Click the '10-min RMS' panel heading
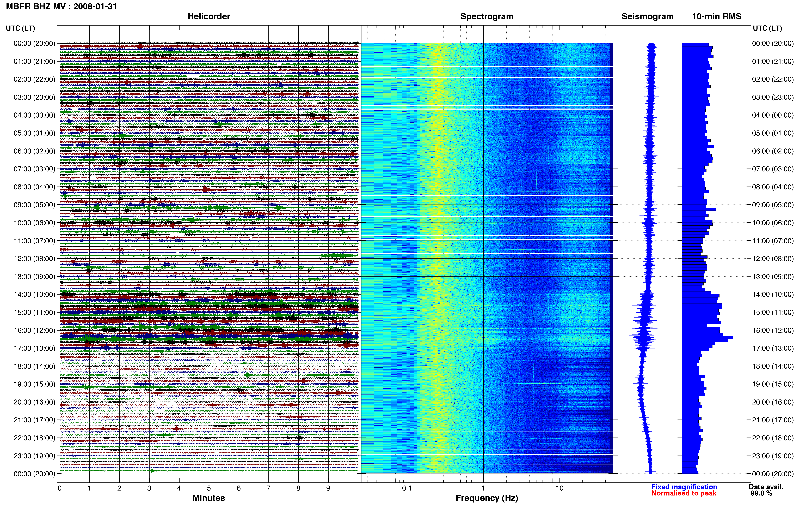Screen dimensions: 812x508 pos(717,16)
